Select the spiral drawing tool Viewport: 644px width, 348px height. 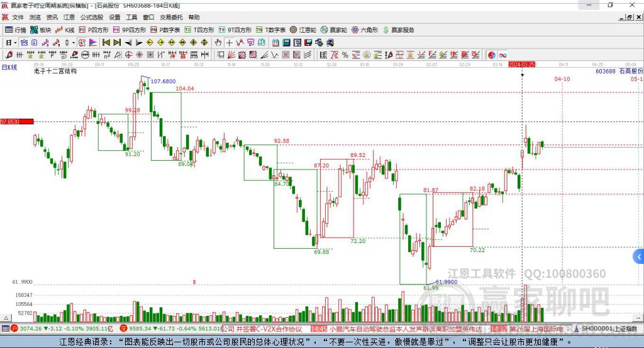tap(64, 55)
